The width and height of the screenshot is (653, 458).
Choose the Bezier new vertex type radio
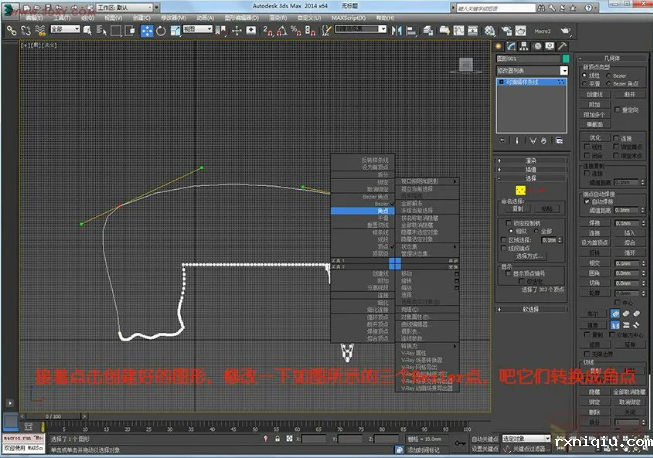609,76
